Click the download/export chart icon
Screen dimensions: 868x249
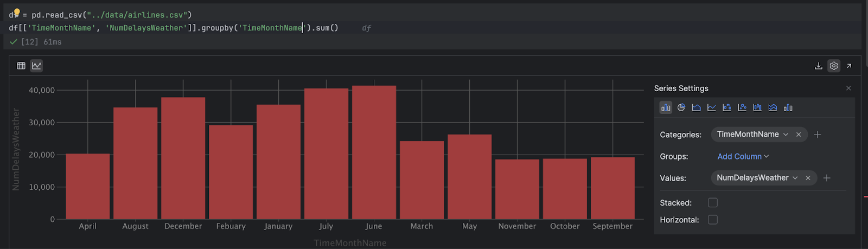(818, 66)
